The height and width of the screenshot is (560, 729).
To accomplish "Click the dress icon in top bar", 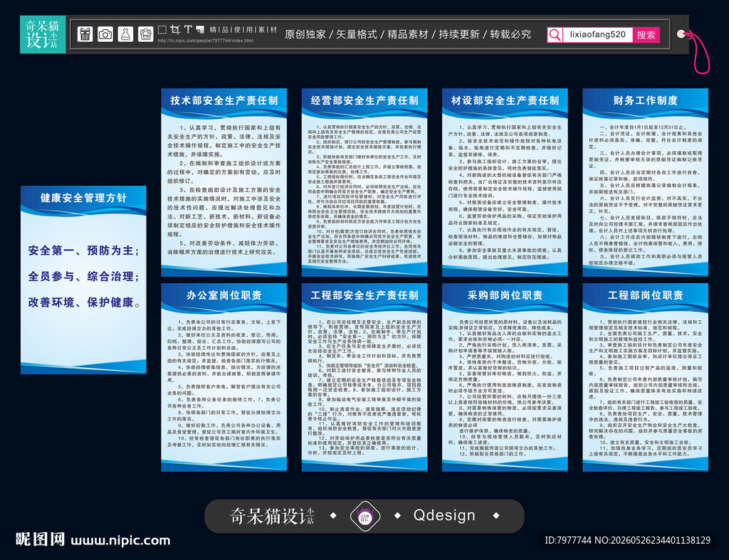I will [x=125, y=34].
